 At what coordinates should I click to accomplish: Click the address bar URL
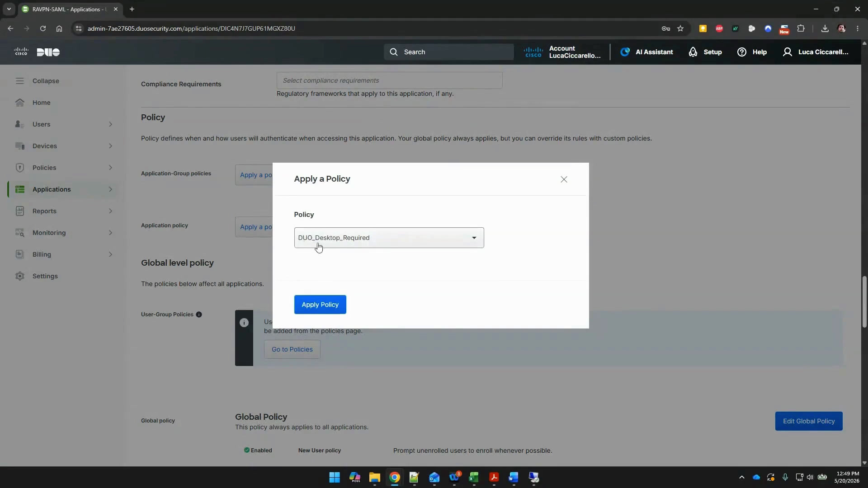tap(191, 28)
